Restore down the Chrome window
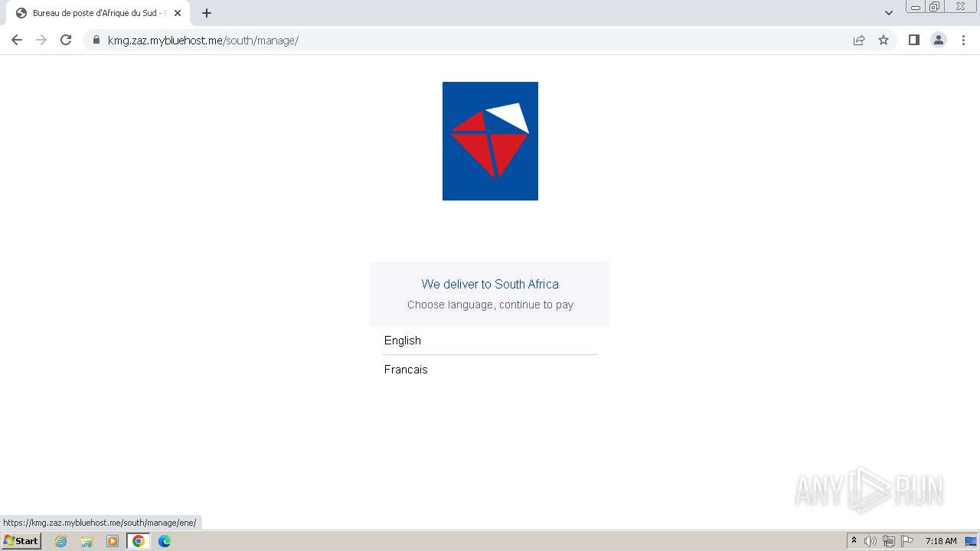The height and width of the screenshot is (551, 980). (935, 7)
